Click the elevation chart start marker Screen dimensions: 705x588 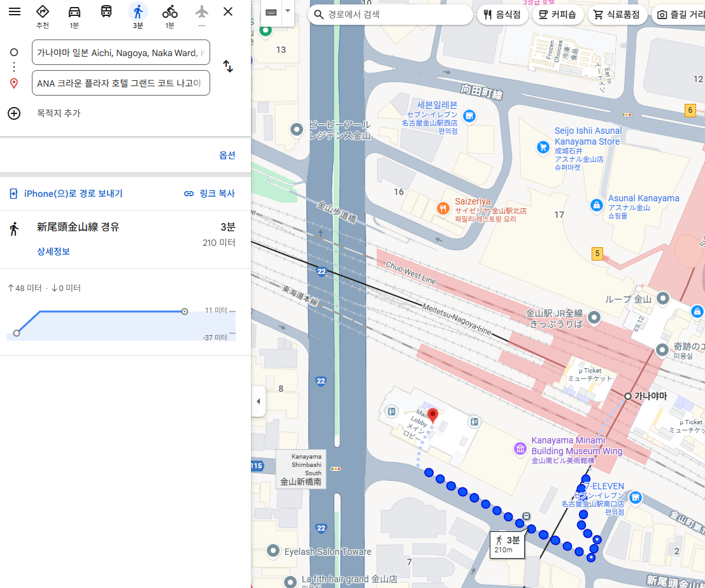click(x=17, y=333)
